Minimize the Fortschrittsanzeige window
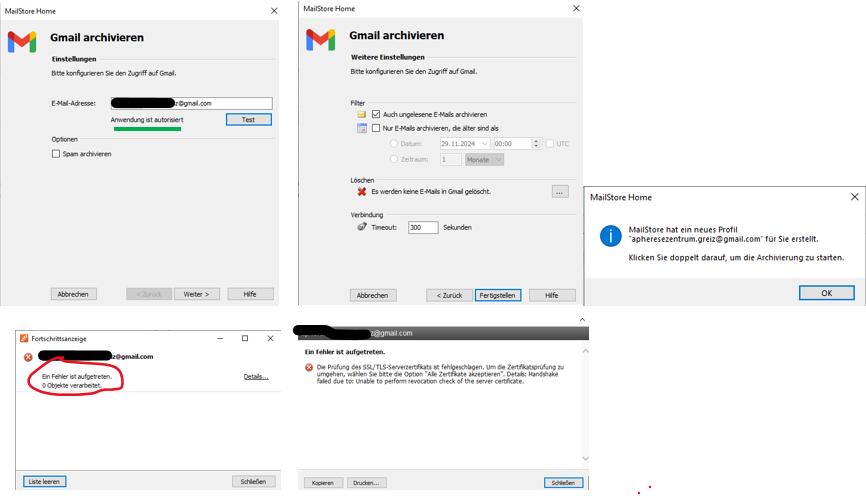The width and height of the screenshot is (866, 496). tap(220, 339)
